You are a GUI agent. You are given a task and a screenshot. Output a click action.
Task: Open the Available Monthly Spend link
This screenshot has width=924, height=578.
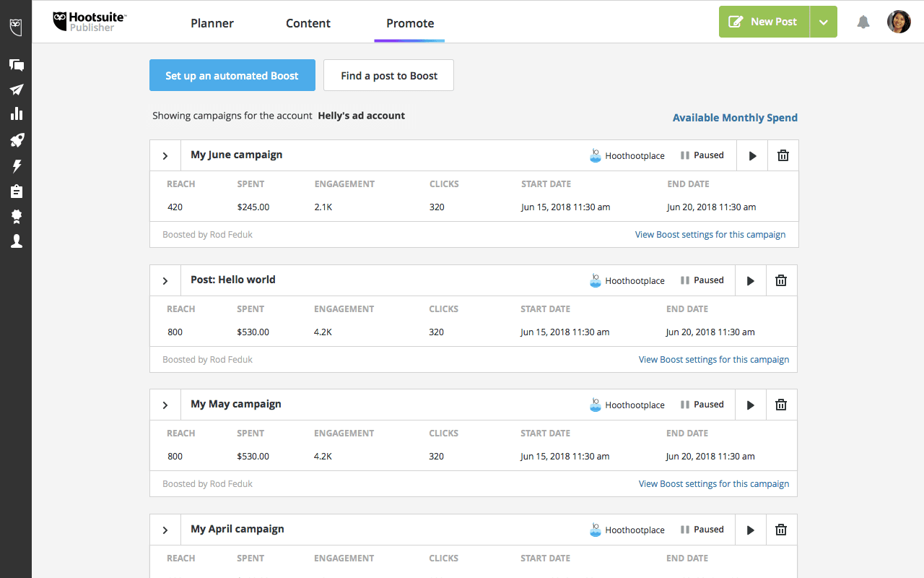pyautogui.click(x=735, y=118)
